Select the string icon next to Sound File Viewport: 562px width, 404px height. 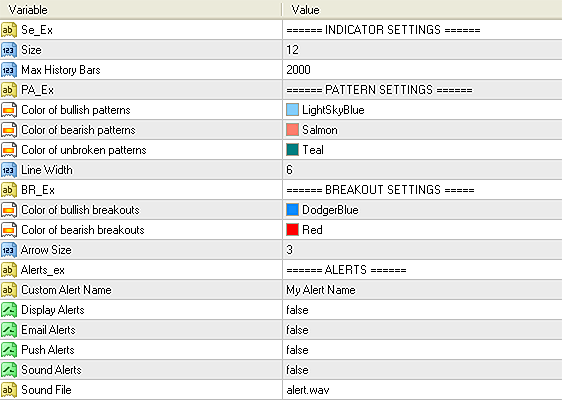point(9,390)
